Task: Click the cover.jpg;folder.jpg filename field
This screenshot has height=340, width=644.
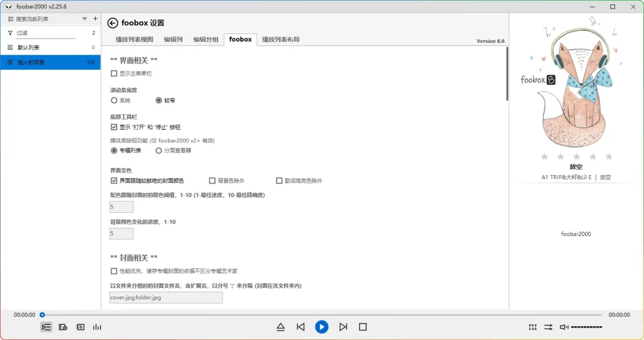Action: (x=166, y=298)
